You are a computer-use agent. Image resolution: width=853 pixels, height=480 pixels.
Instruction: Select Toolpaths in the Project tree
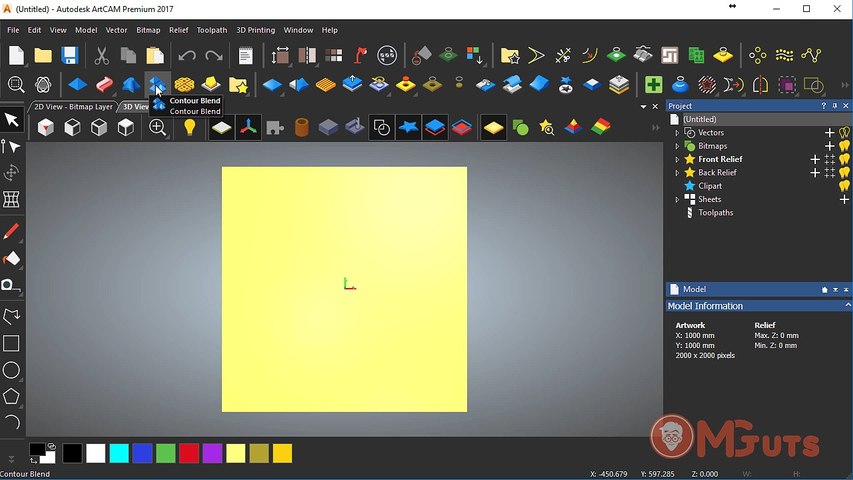point(715,213)
